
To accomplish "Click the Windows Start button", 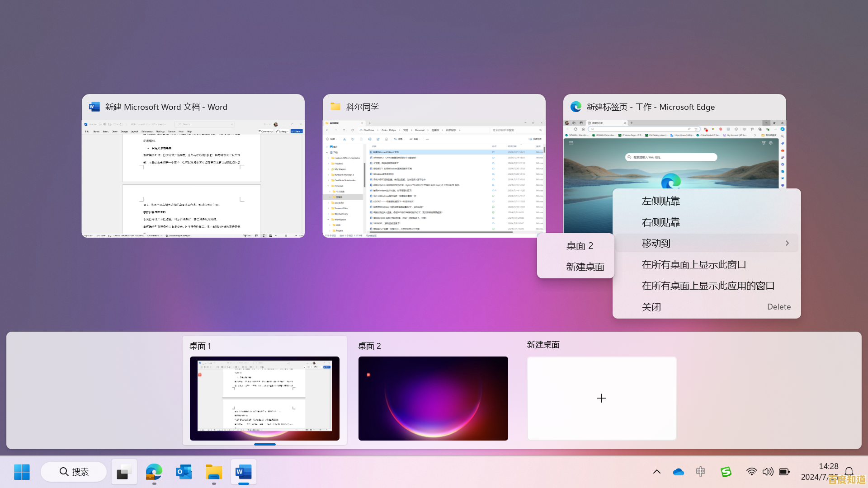I will (22, 472).
